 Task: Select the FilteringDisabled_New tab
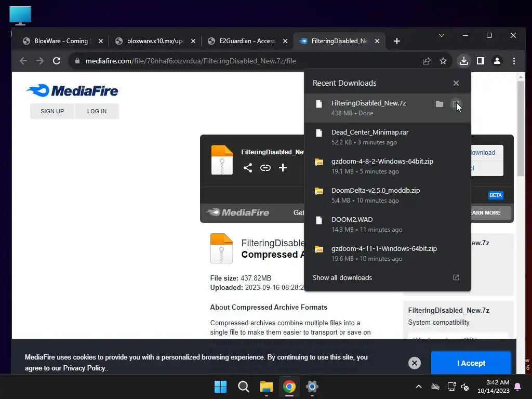[x=339, y=41]
